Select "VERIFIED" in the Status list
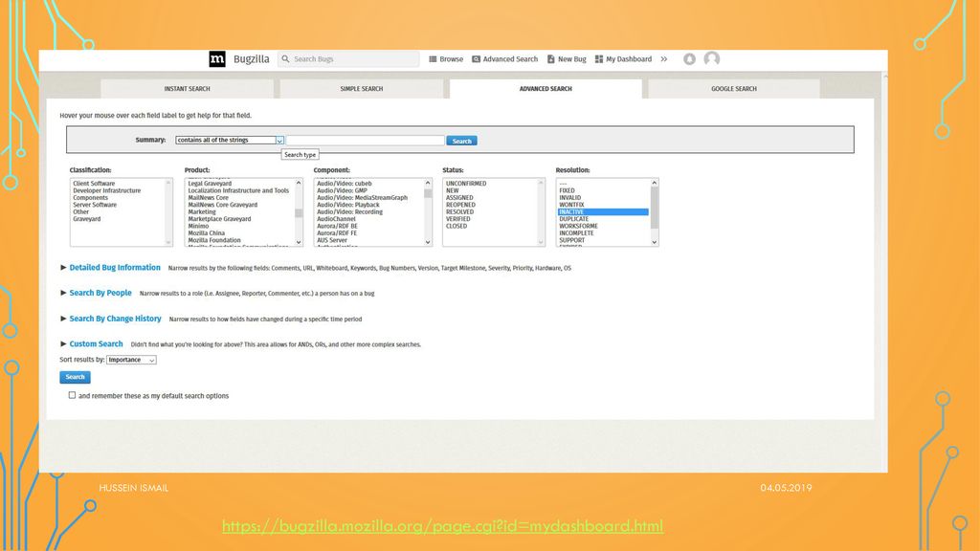Viewport: 980px width, 551px height. [458, 219]
